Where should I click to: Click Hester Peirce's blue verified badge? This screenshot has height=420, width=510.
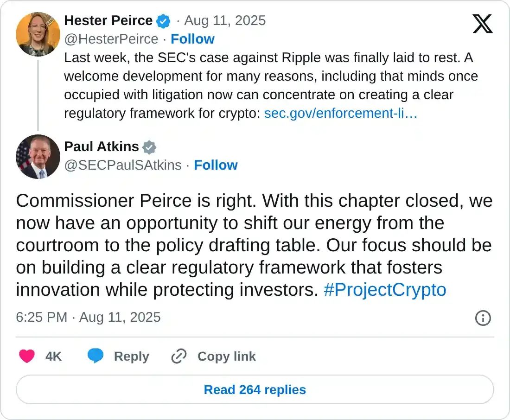tap(163, 21)
